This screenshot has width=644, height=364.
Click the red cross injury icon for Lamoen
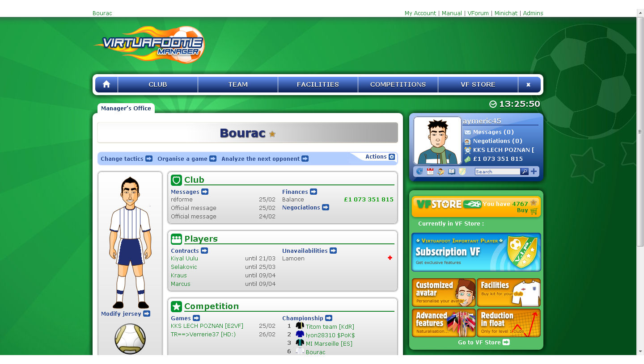[390, 258]
